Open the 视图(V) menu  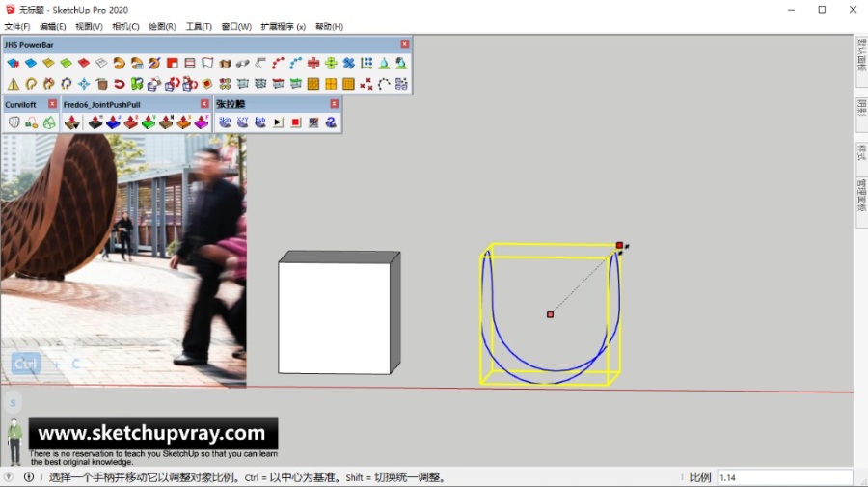click(89, 27)
